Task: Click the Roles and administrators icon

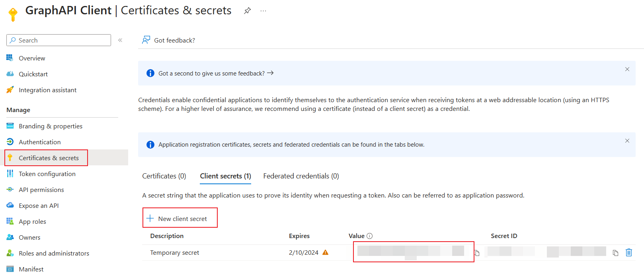Action: pos(10,253)
